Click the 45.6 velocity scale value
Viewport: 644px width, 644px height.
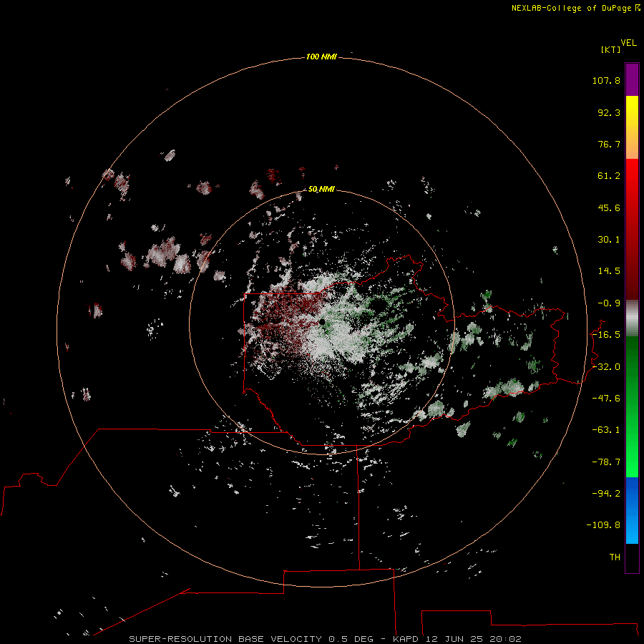pos(609,208)
